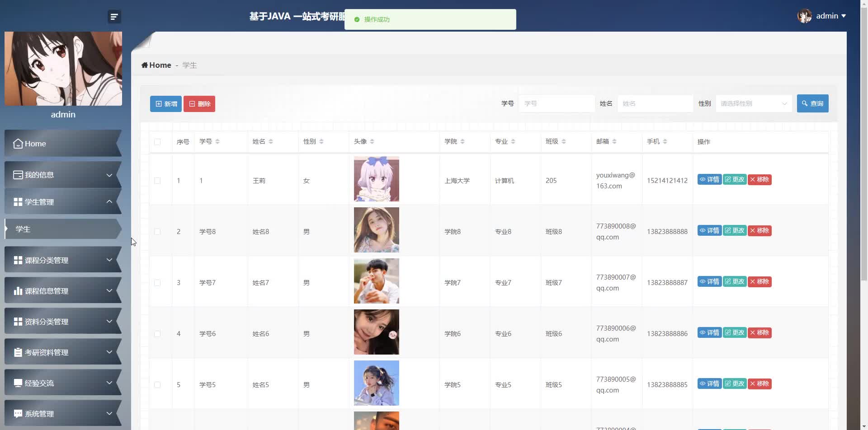Select the 学生 submenu item
This screenshot has height=430, width=868.
coord(63,229)
